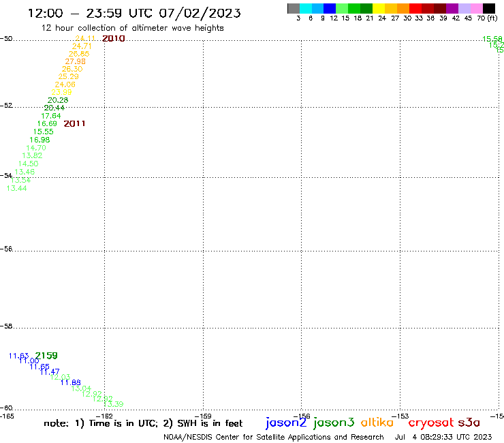Click the 'jason3' satellite legend label
This screenshot has height=443, width=504.
(x=334, y=423)
